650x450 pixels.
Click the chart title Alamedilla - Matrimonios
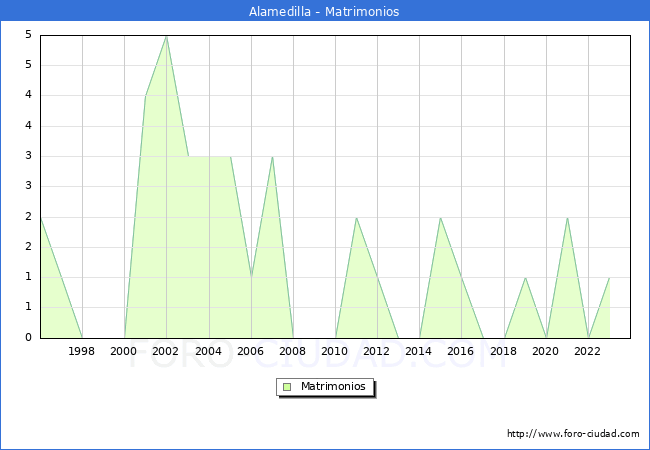pos(325,11)
